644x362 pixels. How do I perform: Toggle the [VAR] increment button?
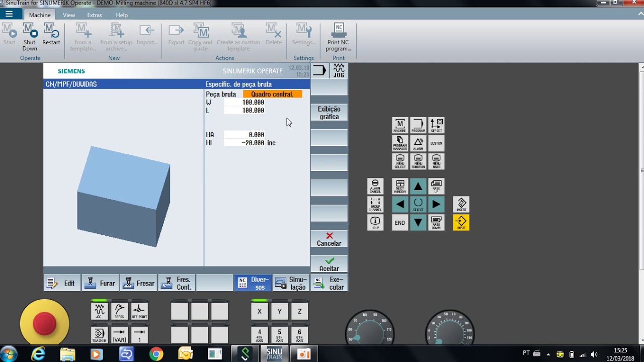coord(119,335)
